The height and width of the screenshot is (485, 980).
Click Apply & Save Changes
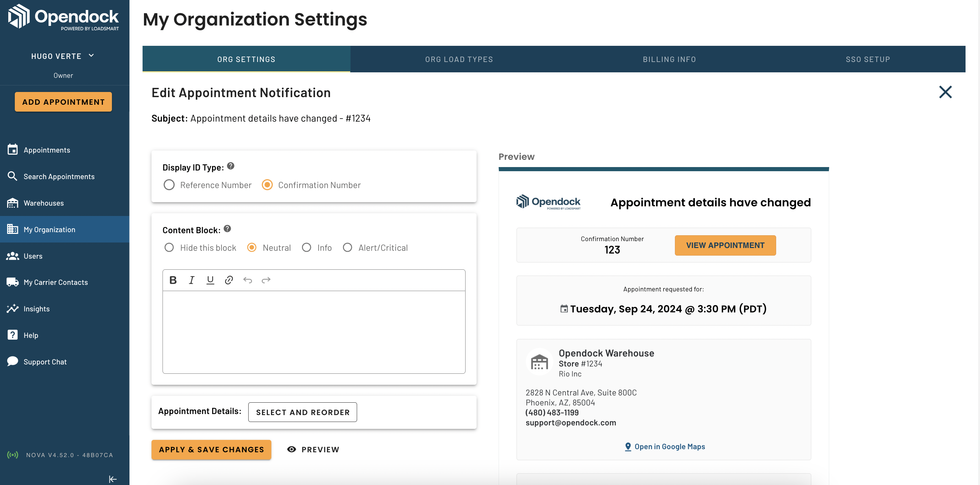[211, 449]
